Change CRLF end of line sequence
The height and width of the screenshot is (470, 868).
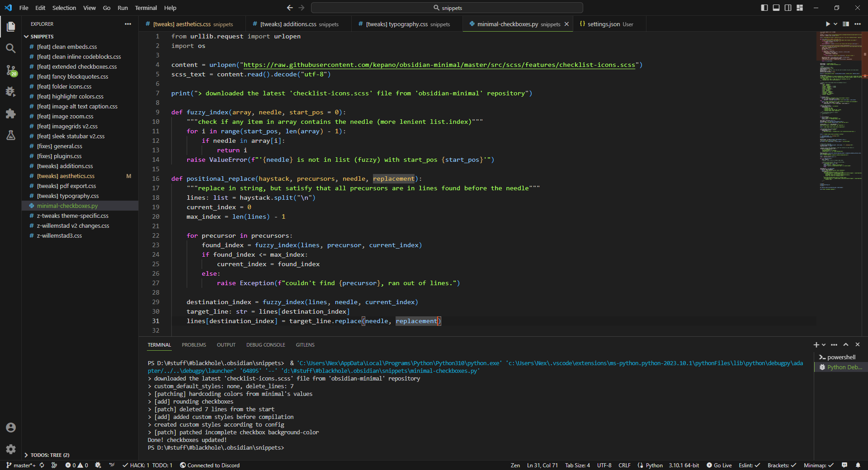coord(624,465)
